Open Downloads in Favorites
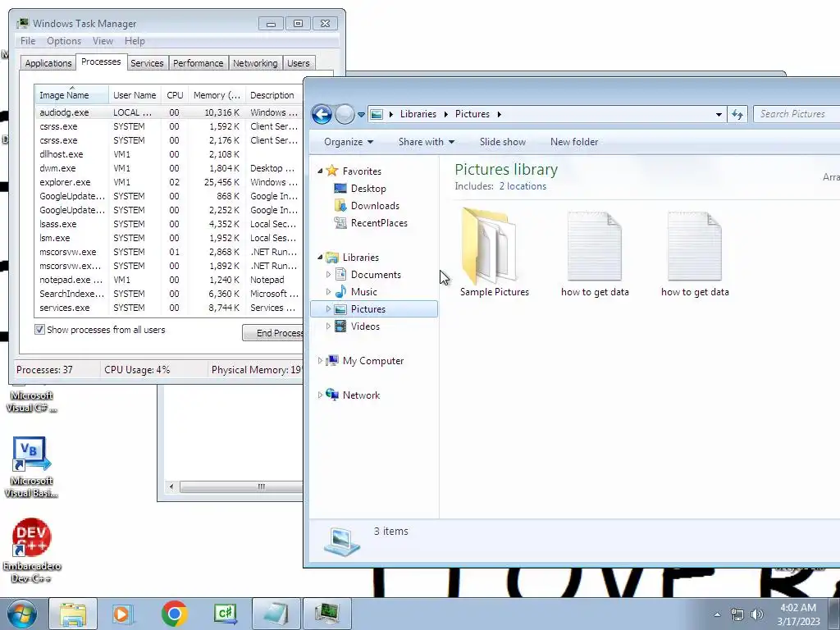This screenshot has height=630, width=840. tap(375, 206)
